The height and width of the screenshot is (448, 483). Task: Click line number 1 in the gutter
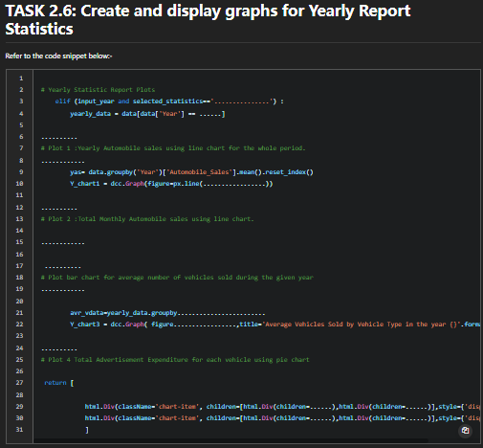(x=21, y=78)
